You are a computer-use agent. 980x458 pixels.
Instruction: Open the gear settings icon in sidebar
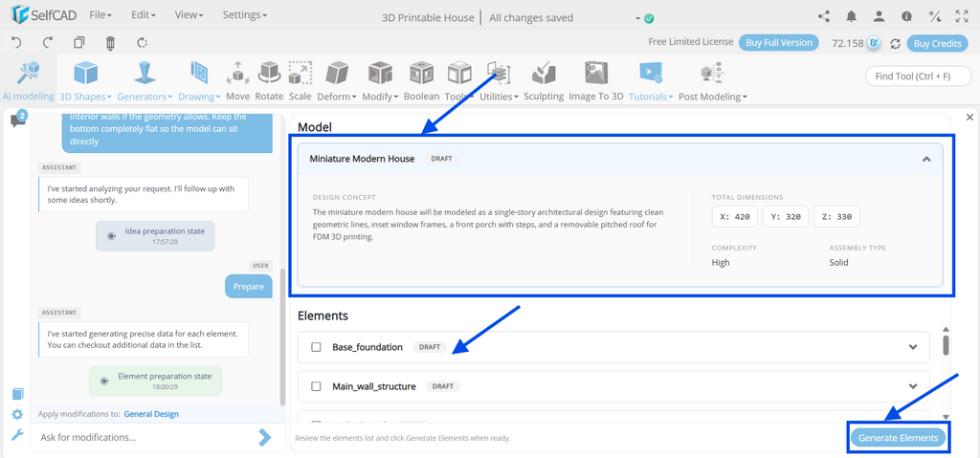tap(17, 414)
